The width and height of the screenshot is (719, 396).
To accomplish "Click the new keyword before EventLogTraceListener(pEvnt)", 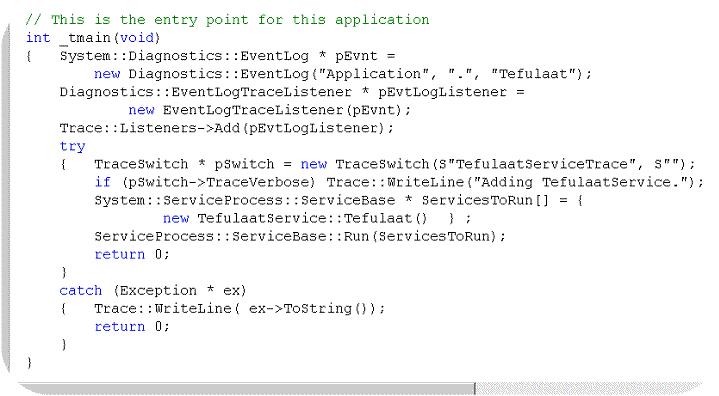I will click(x=141, y=110).
